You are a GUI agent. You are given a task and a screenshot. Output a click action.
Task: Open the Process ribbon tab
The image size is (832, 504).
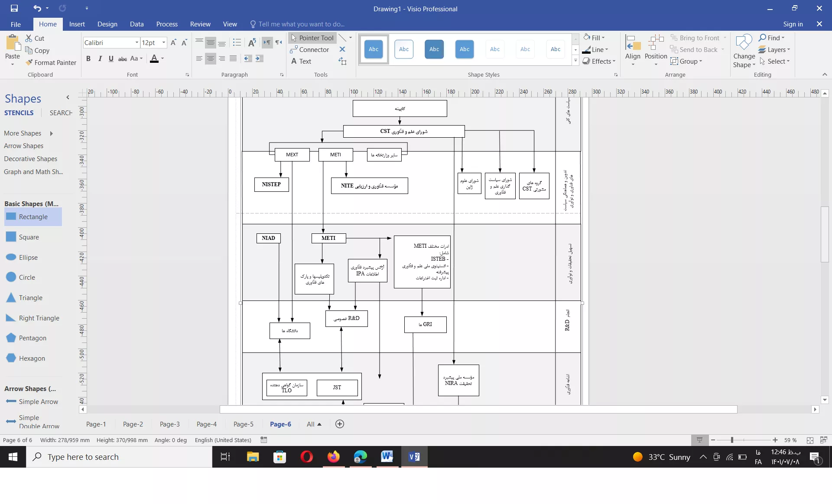(x=167, y=24)
